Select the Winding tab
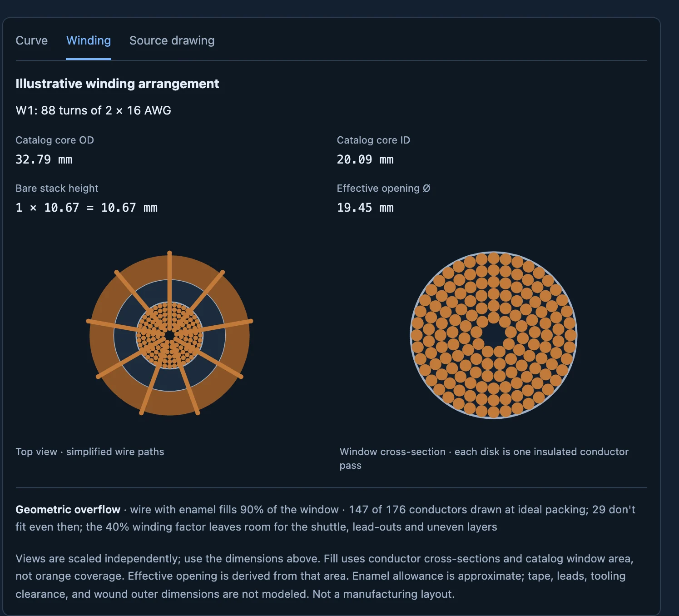This screenshot has width=679, height=616. click(89, 40)
